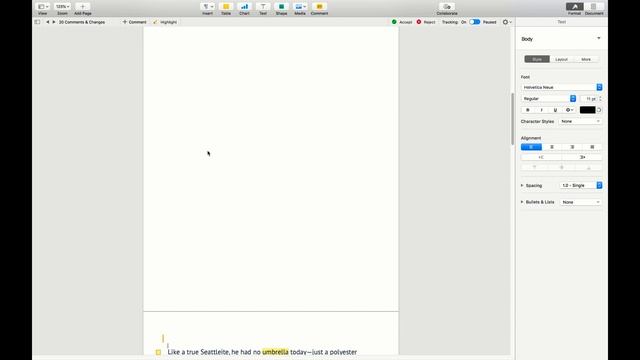
Task: Open the Insert menu in toolbar
Action: 207,7
